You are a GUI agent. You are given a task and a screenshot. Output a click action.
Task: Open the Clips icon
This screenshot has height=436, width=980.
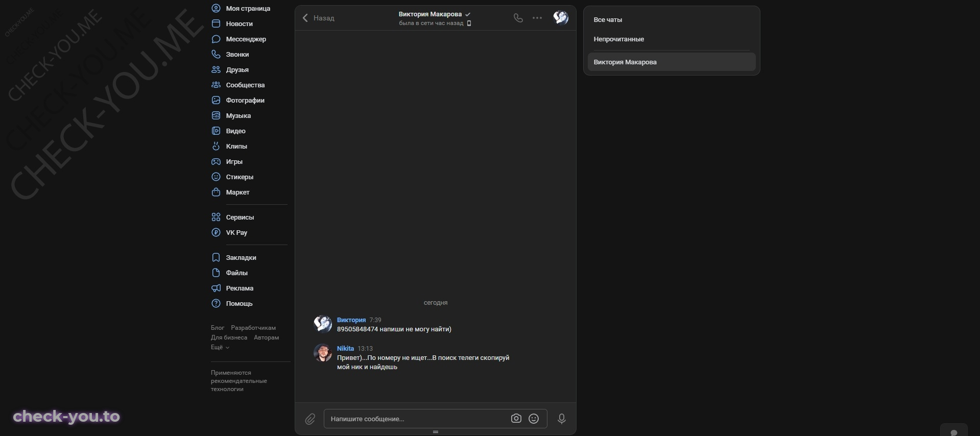click(x=216, y=146)
